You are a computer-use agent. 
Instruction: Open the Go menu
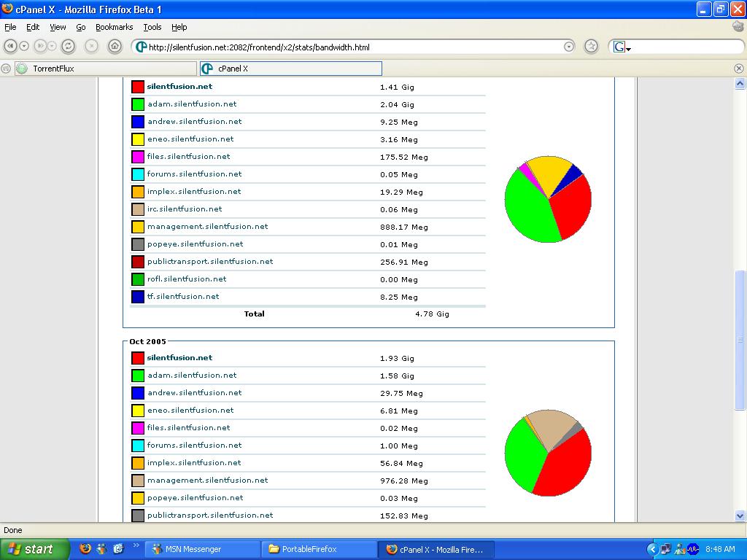pyautogui.click(x=81, y=27)
